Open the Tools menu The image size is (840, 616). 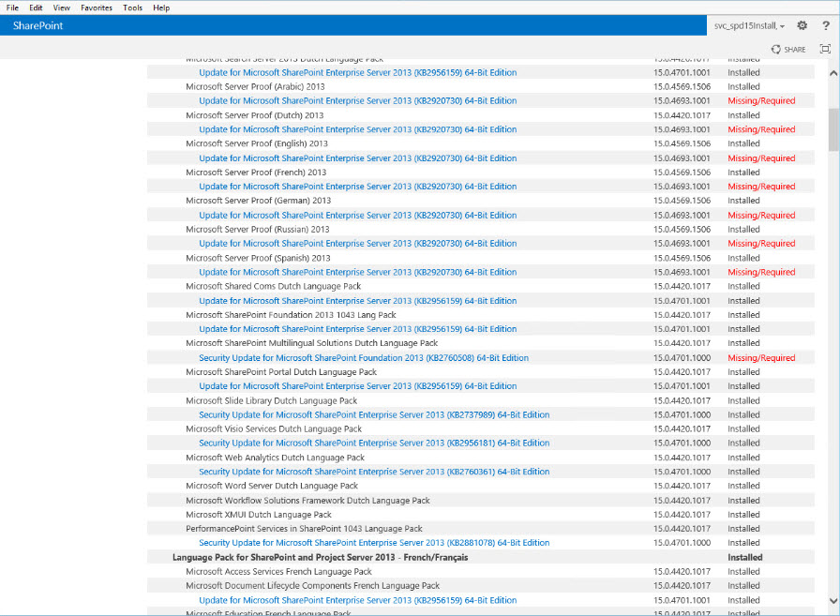(x=132, y=8)
